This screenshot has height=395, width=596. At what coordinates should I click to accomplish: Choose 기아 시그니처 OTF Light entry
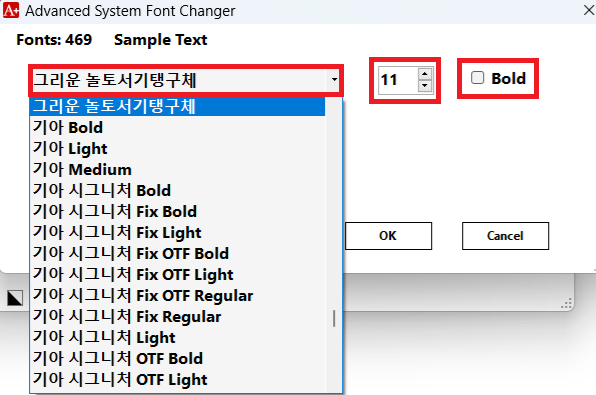tap(178, 379)
